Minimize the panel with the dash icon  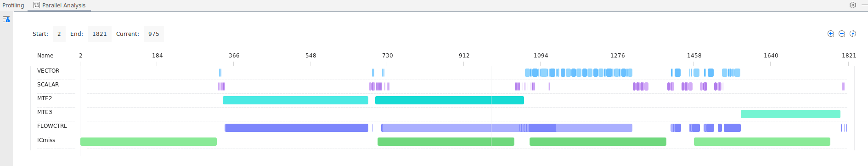(x=864, y=5)
